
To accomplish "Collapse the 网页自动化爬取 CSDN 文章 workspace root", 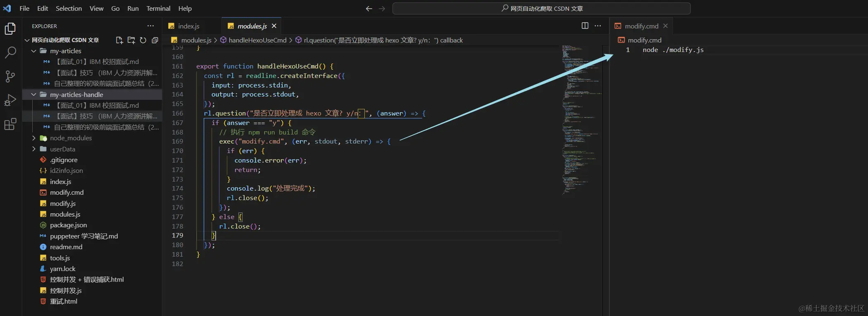I will pos(27,40).
